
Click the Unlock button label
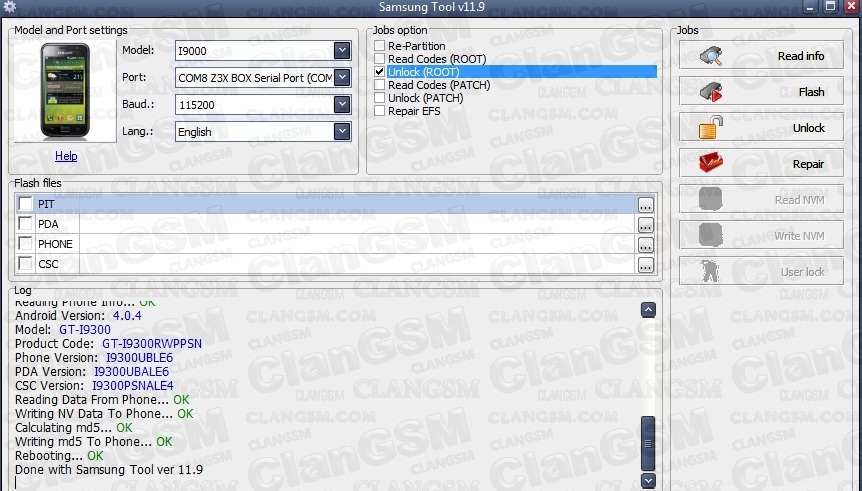point(809,128)
